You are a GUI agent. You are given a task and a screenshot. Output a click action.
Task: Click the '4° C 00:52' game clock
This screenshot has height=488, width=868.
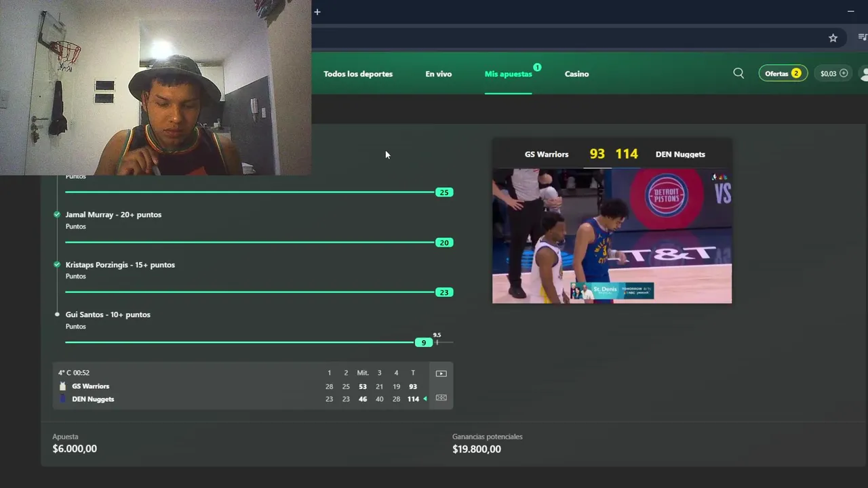(x=74, y=373)
